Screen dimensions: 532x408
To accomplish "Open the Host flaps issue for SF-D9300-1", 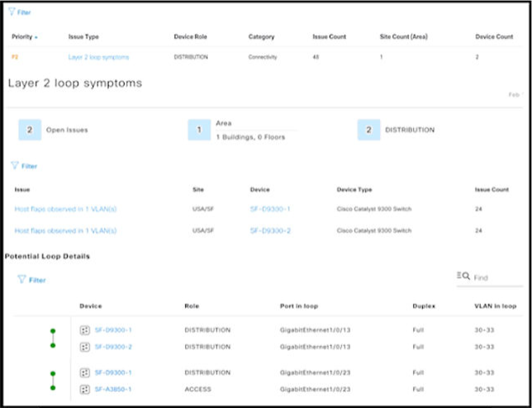I will (65, 209).
